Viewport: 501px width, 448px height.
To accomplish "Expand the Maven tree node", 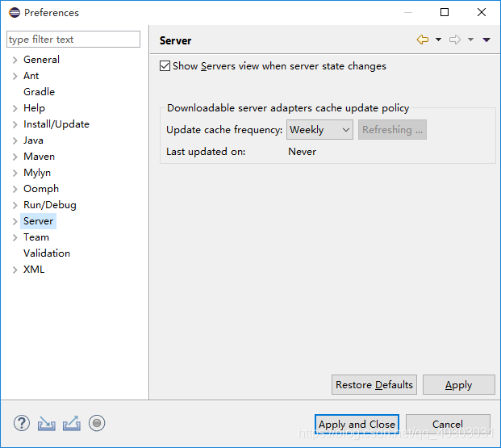I will [15, 157].
